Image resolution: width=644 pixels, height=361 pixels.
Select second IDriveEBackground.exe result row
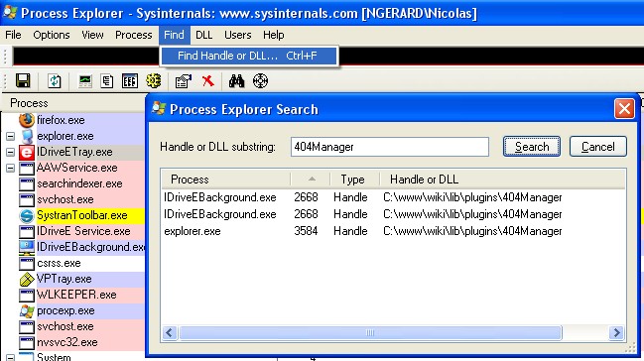point(393,214)
